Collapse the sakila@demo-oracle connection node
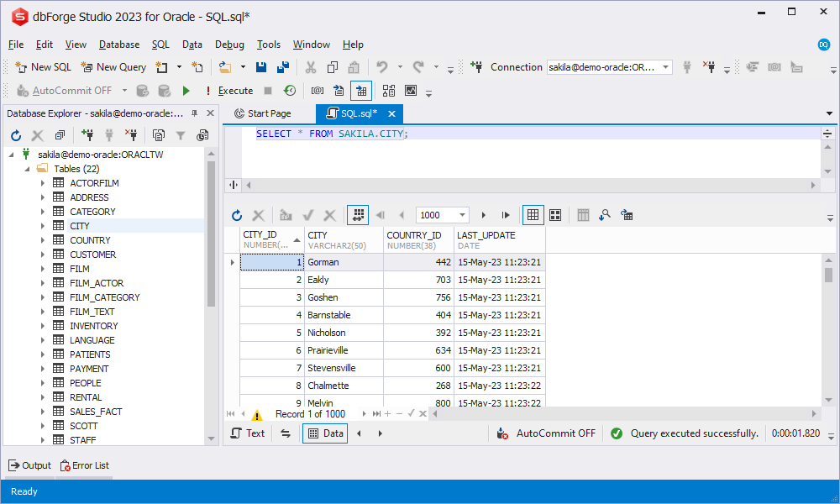 pyautogui.click(x=11, y=155)
